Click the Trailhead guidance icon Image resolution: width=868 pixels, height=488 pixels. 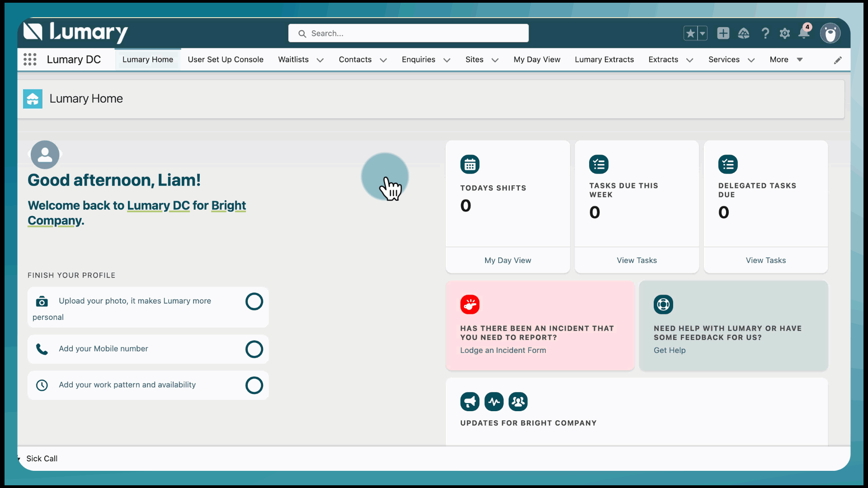click(x=744, y=33)
